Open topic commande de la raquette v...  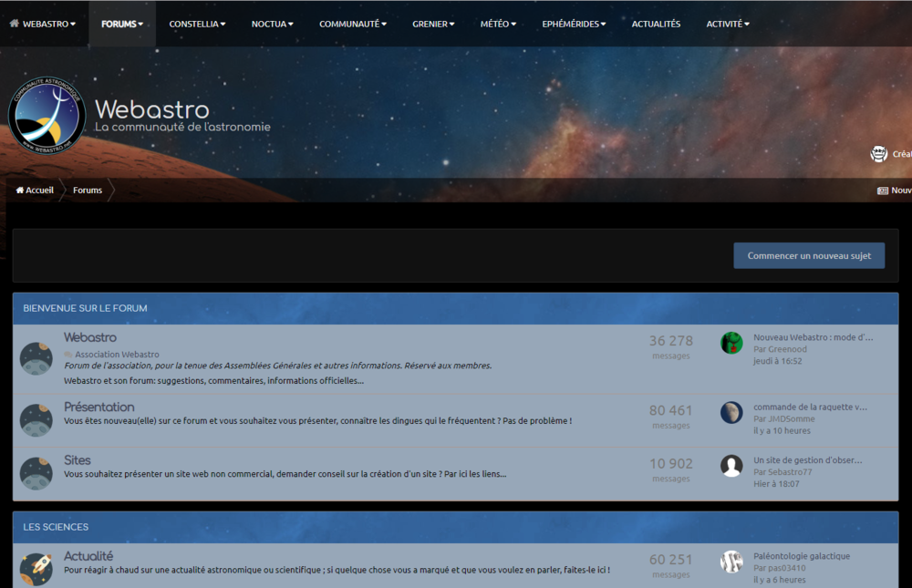tap(810, 407)
